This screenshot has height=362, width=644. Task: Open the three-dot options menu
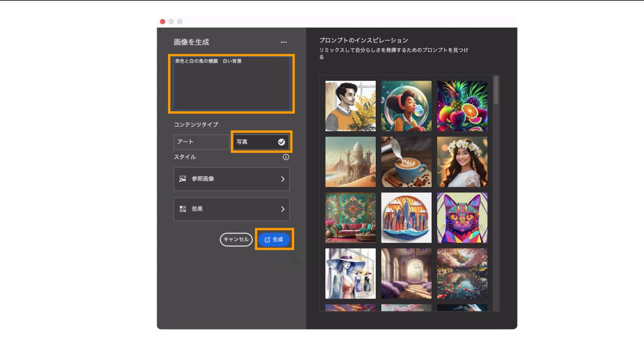284,42
